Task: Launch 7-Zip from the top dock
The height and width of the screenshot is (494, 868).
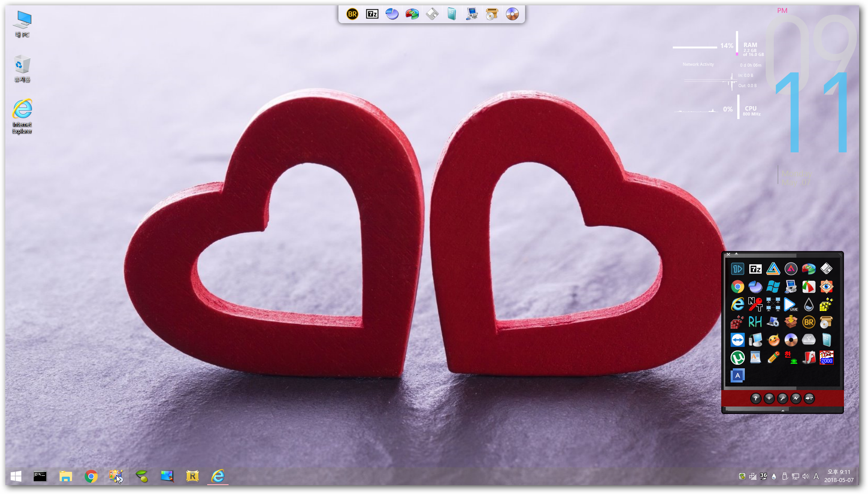Action: tap(372, 14)
